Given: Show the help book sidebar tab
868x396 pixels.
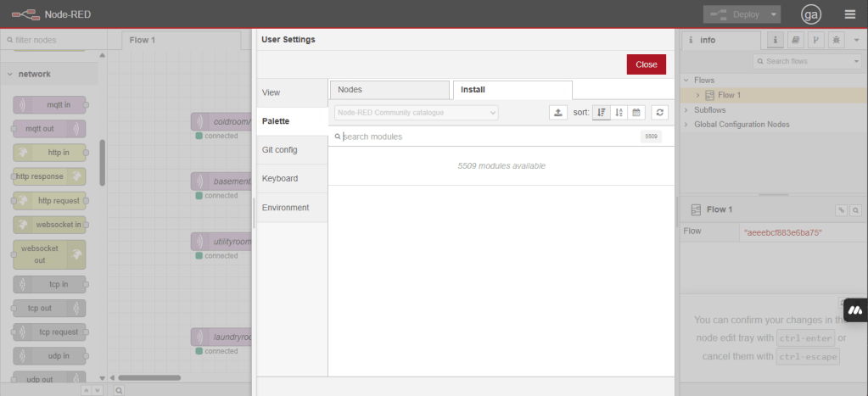Looking at the screenshot, I should [x=796, y=40].
